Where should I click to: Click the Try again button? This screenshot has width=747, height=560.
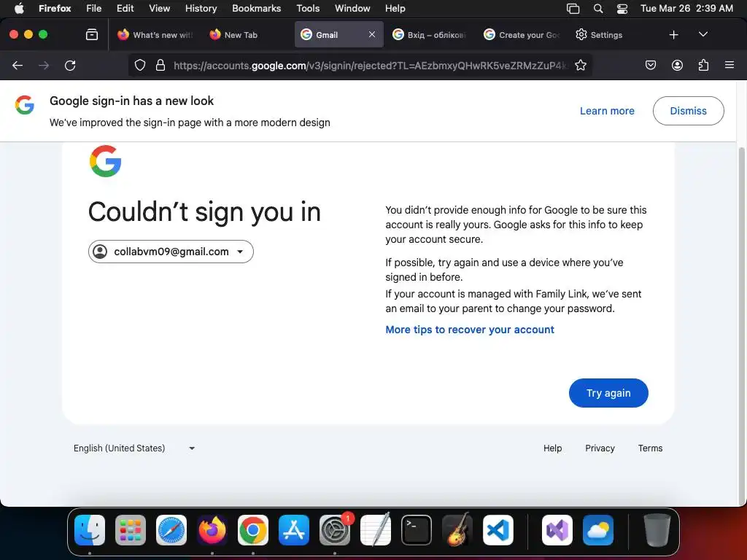pyautogui.click(x=608, y=393)
